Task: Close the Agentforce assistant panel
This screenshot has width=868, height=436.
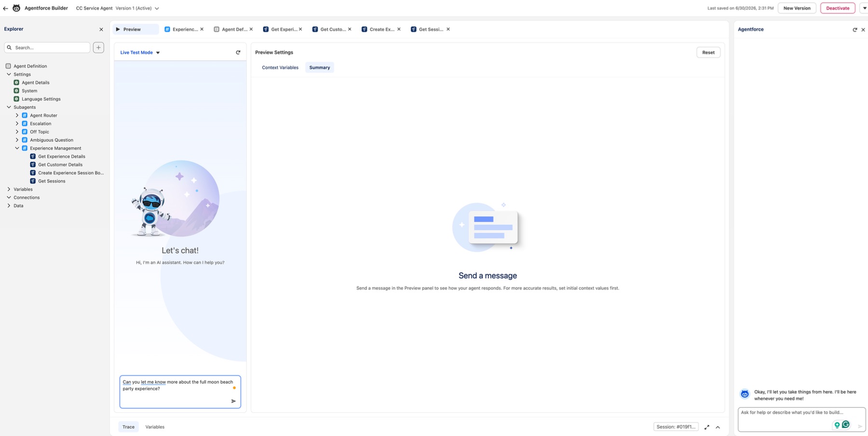Action: [863, 30]
